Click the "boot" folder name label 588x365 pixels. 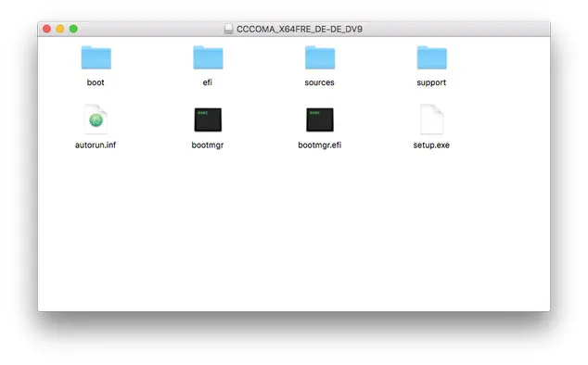(96, 82)
